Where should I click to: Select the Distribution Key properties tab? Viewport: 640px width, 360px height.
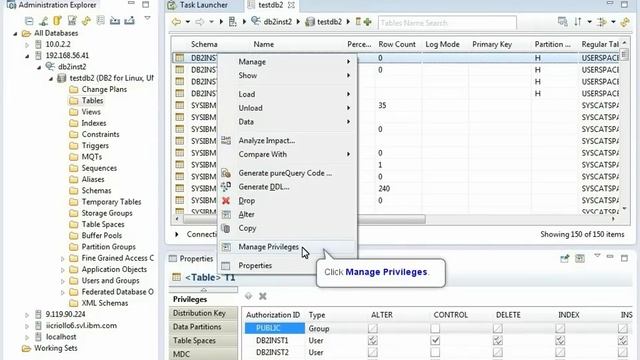(x=203, y=313)
